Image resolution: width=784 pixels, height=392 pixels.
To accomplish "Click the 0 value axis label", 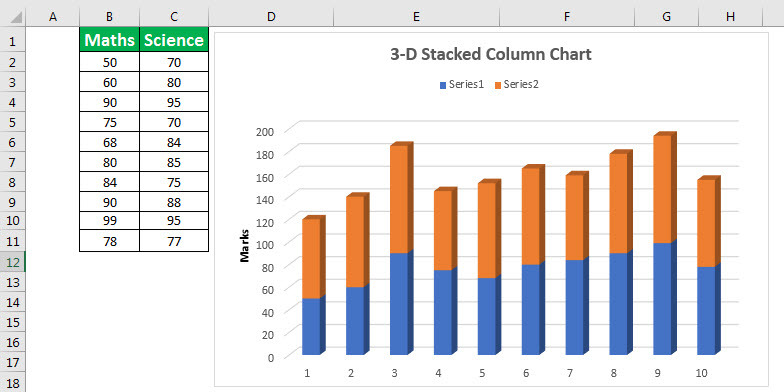I will [x=270, y=358].
